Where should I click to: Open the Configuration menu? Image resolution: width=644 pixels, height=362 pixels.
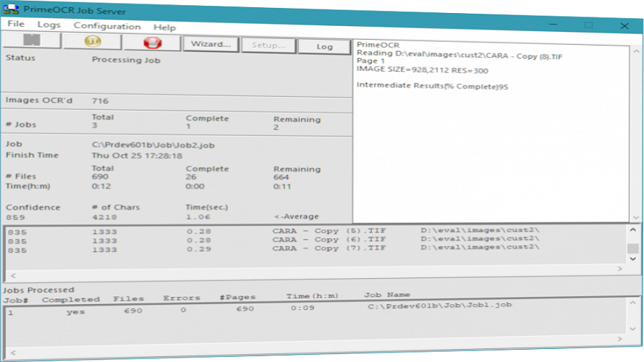pos(107,26)
